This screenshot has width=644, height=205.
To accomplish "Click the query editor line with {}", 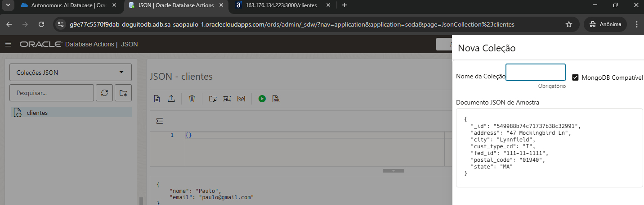I will [188, 135].
